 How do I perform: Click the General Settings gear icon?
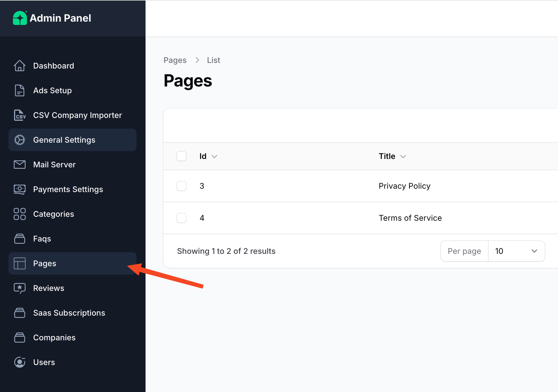[20, 140]
